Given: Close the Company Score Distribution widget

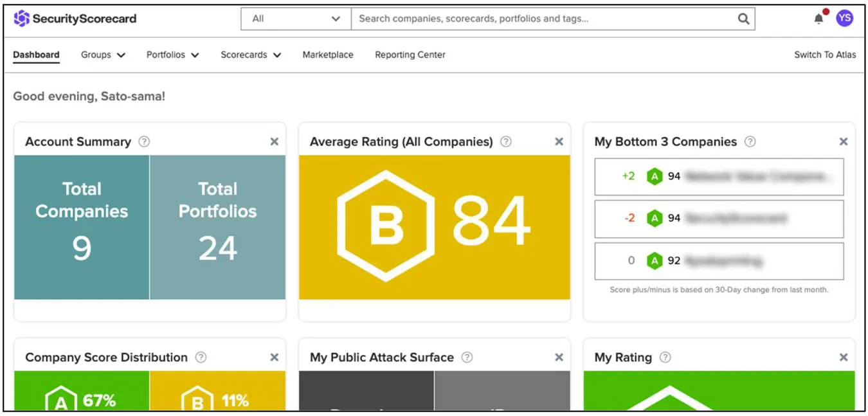Looking at the screenshot, I should [x=274, y=357].
